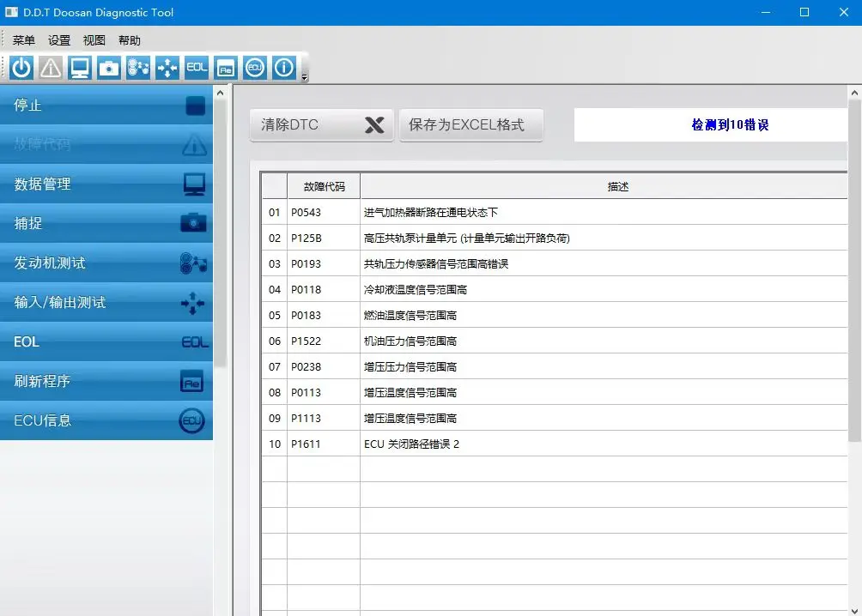Click description 燃油温度信号范围高
The height and width of the screenshot is (616, 862).
pyautogui.click(x=410, y=316)
